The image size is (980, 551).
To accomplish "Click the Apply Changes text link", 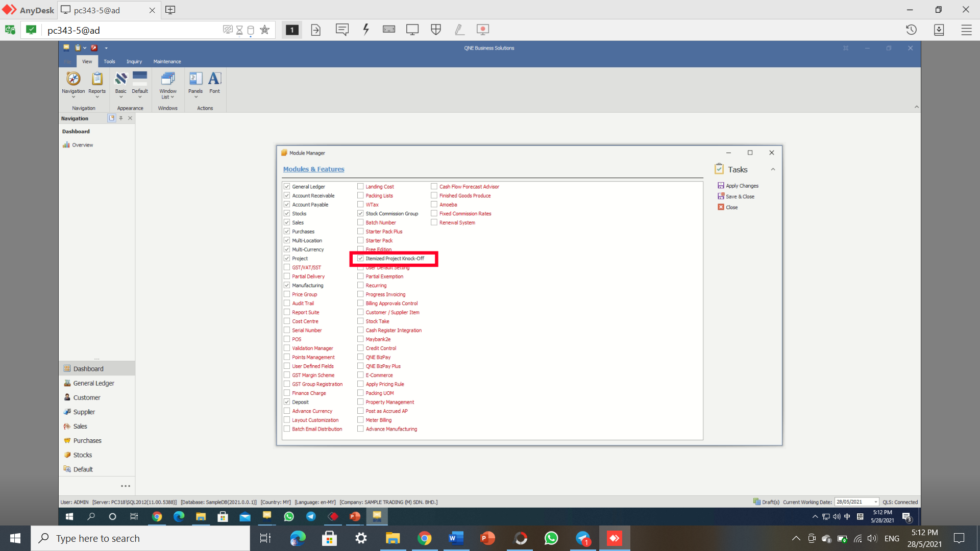I will (x=742, y=186).
